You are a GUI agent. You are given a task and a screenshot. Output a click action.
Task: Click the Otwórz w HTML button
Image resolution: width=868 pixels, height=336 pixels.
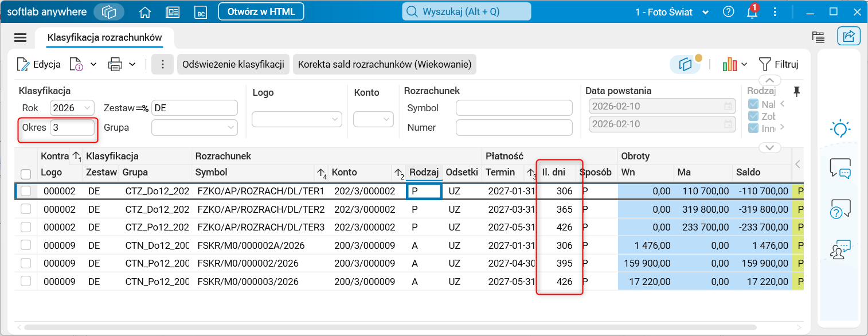(x=261, y=11)
